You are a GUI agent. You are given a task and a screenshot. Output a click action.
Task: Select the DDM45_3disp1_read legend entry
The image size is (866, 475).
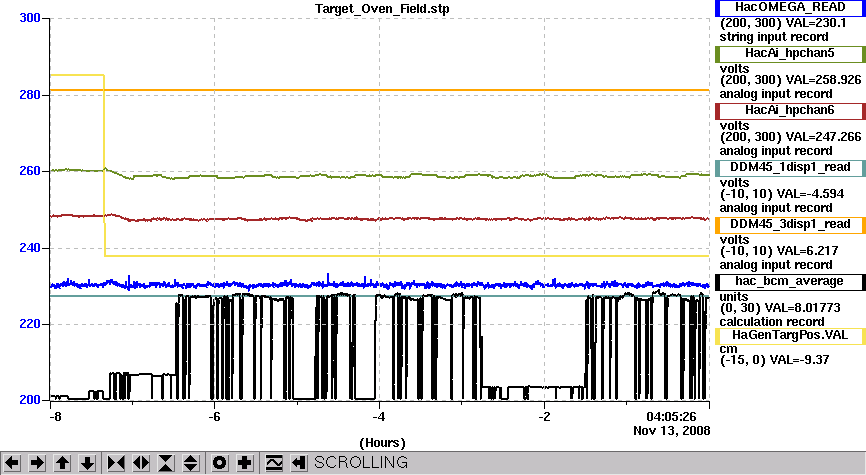[790, 224]
